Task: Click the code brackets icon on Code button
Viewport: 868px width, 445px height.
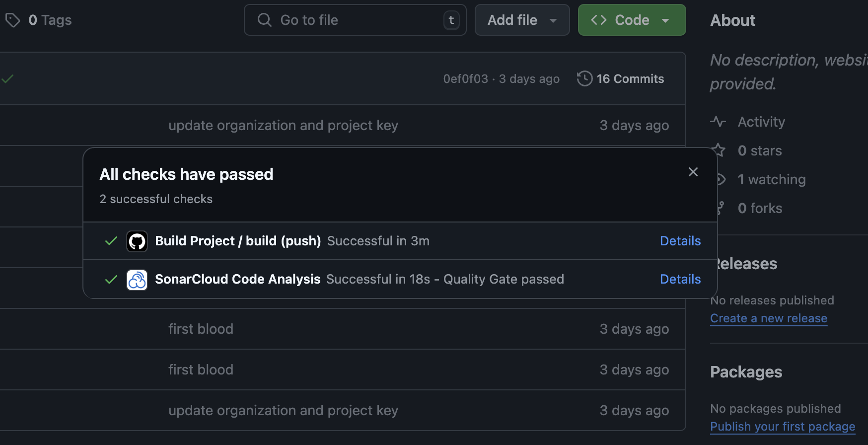Action: point(599,20)
